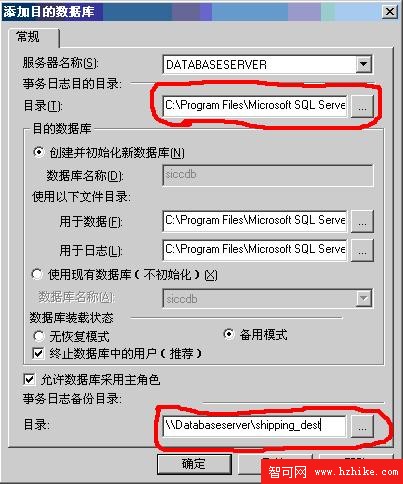Toggle 允许数据库采用主角色 checkbox
Image resolution: width=403 pixels, height=484 pixels.
pyautogui.click(x=29, y=379)
